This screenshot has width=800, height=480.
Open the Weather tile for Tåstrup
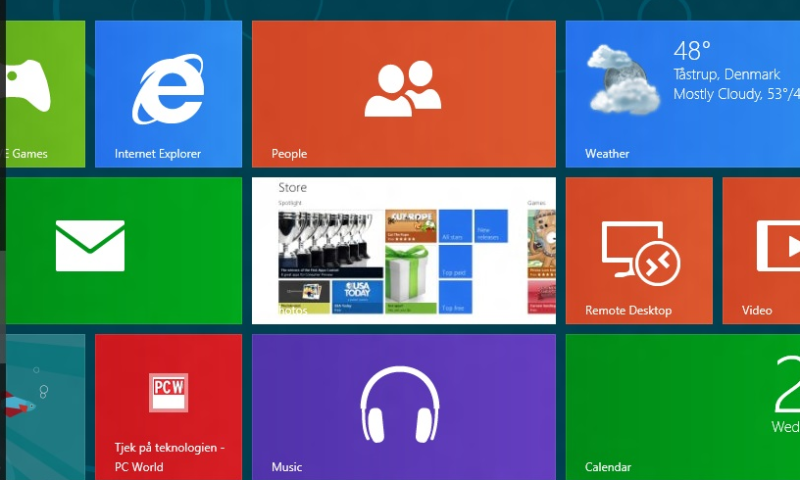click(x=683, y=94)
